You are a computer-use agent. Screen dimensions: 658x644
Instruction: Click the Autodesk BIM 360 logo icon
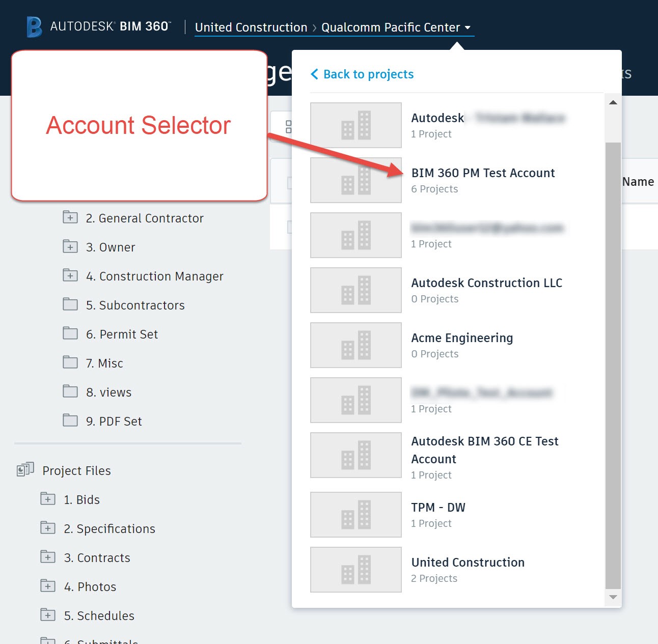(34, 27)
